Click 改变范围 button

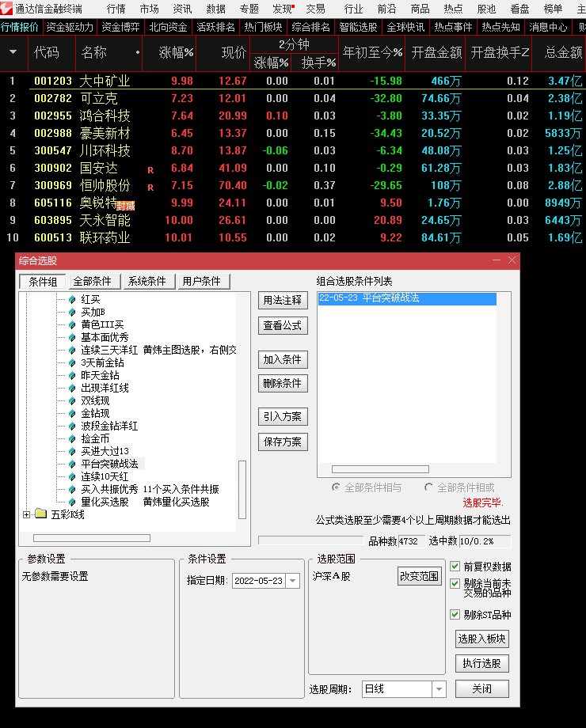(x=419, y=576)
